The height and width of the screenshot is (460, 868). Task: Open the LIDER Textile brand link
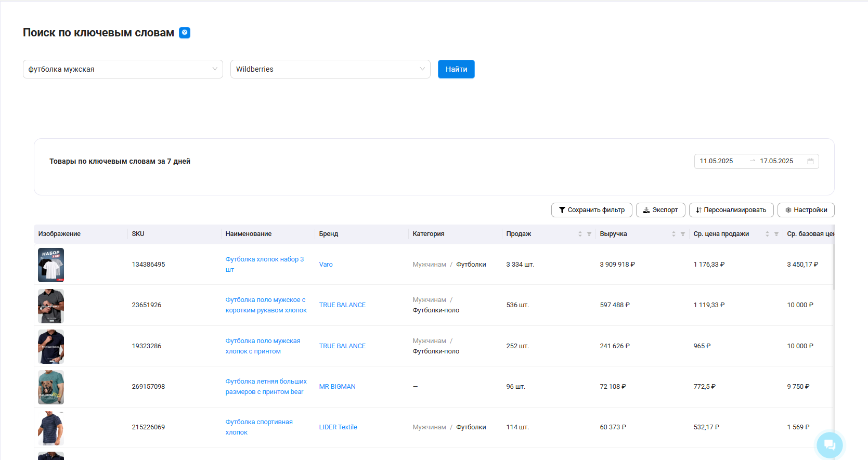click(x=338, y=427)
